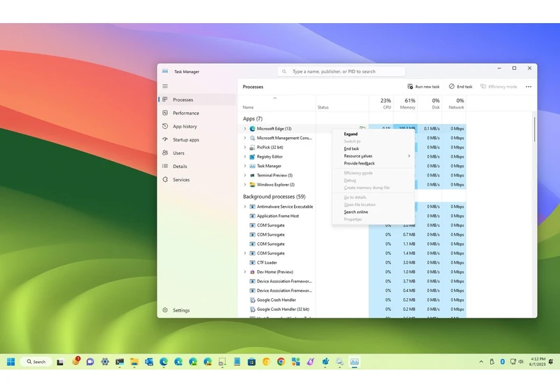This screenshot has width=560, height=392.
Task: Click the process list vertical scrollbar
Action: [x=534, y=129]
